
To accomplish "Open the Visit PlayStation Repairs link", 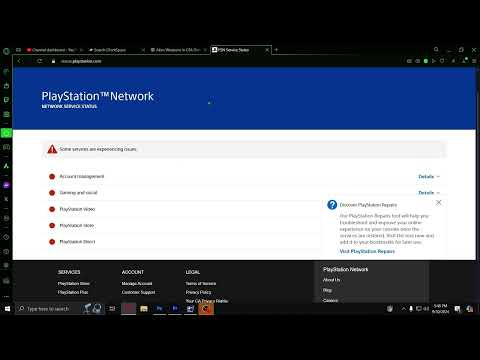I will (367, 251).
